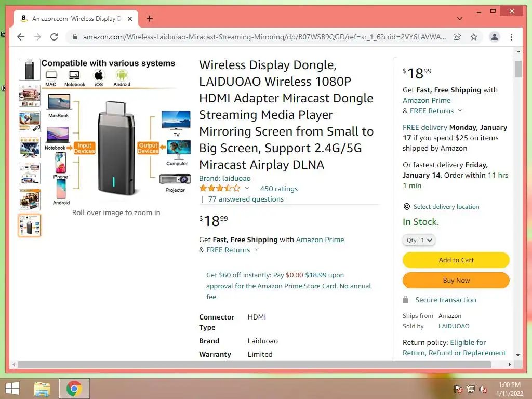
Task: Open Amazon Prime link in buy box
Action: coord(427,100)
